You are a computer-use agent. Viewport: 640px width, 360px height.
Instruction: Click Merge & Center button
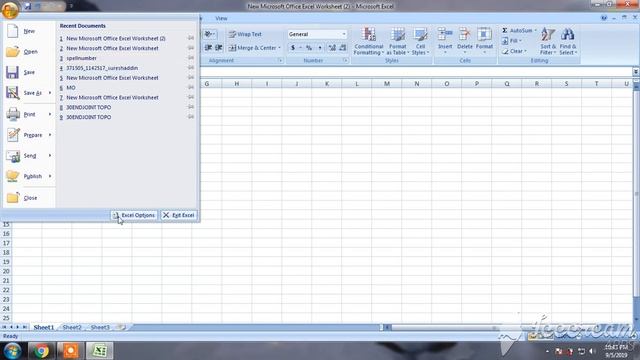(252, 48)
